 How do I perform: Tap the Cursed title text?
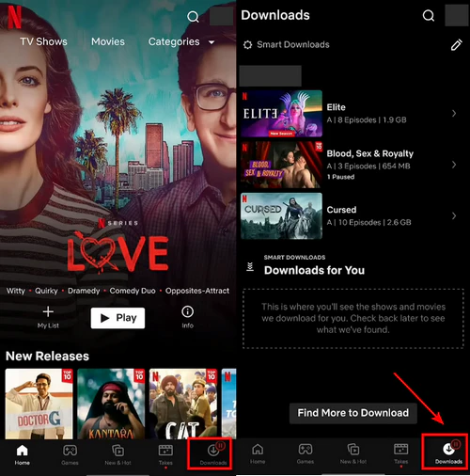pos(341,210)
